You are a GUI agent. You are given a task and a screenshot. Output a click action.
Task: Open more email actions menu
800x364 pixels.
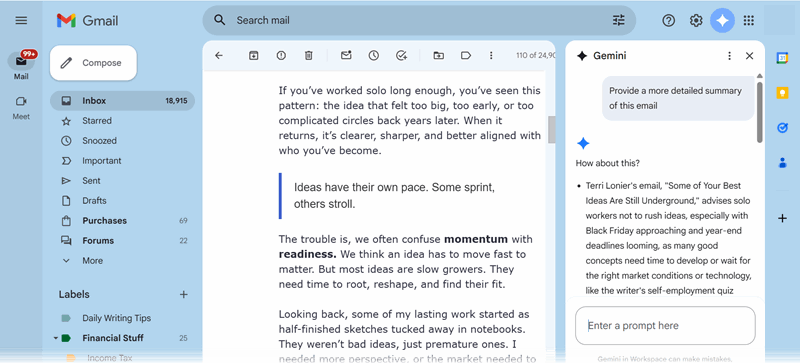[x=491, y=56]
